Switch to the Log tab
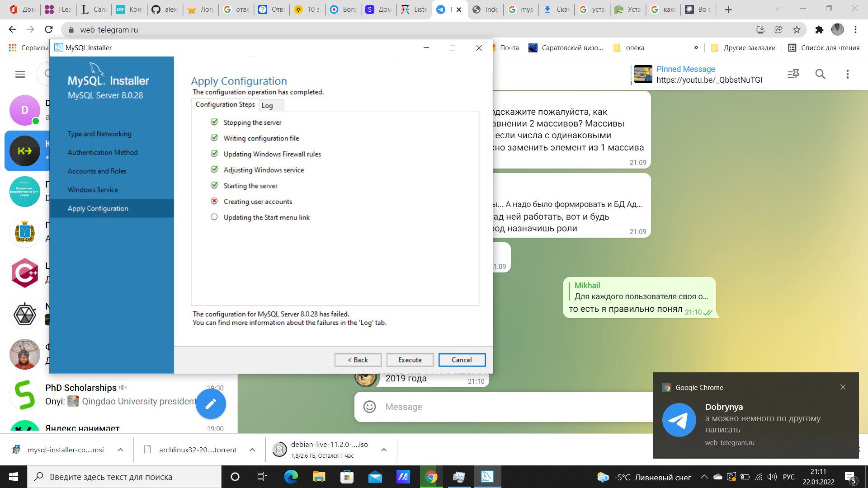Viewport: 868px width, 488px height. pos(267,105)
